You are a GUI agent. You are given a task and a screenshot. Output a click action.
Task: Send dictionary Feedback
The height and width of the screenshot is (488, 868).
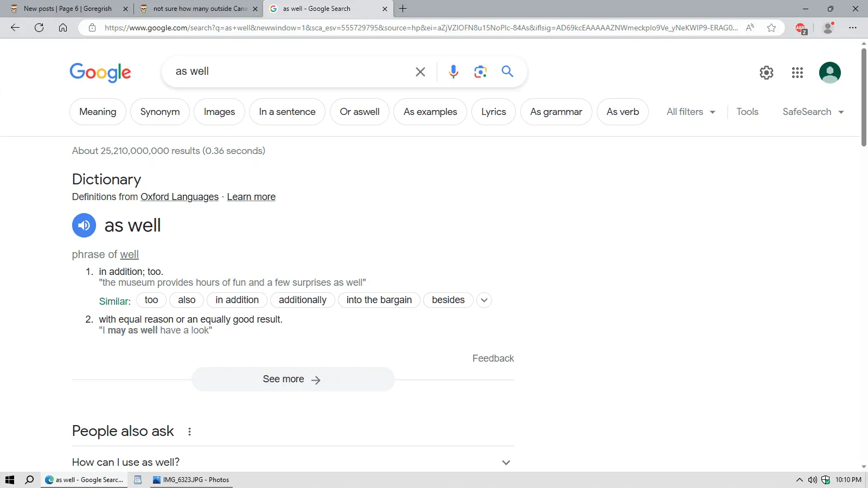point(493,358)
